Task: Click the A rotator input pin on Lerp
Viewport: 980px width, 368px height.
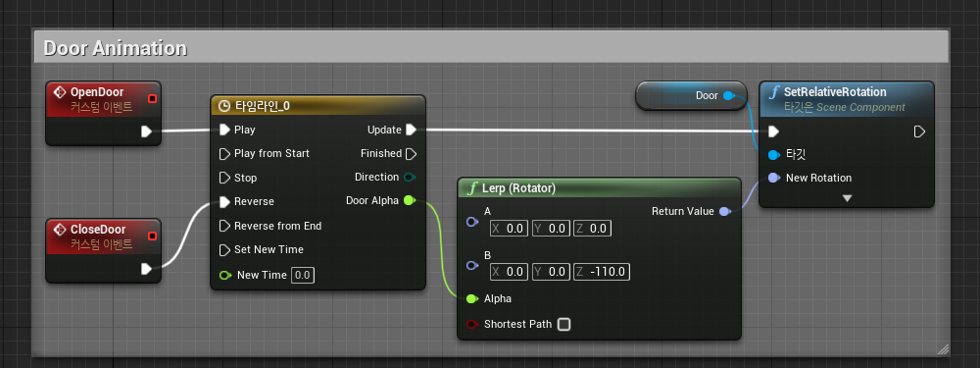Action: (472, 222)
